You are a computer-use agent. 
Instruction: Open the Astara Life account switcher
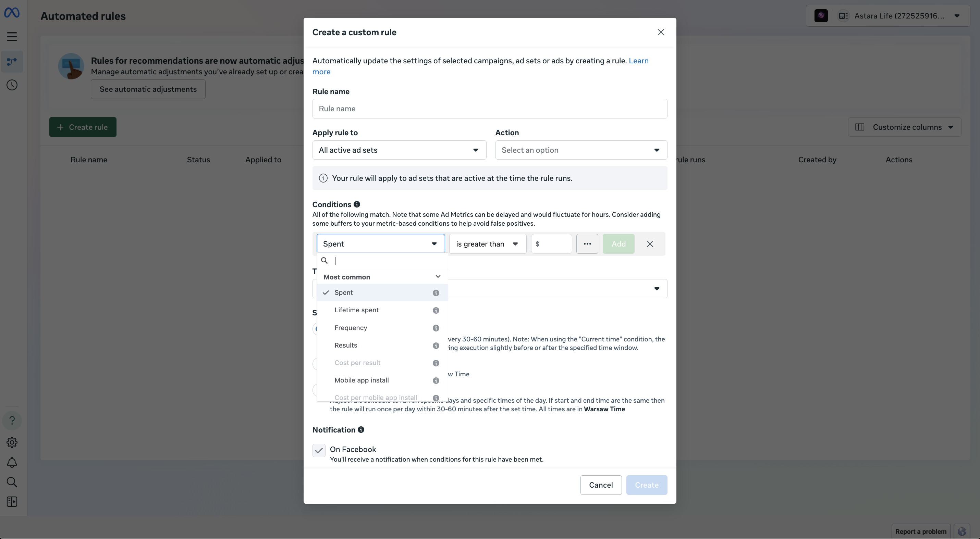pos(905,16)
